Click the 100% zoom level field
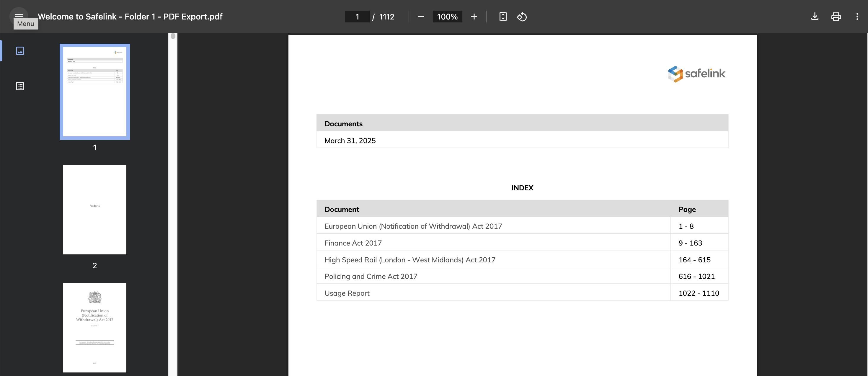 pyautogui.click(x=447, y=17)
